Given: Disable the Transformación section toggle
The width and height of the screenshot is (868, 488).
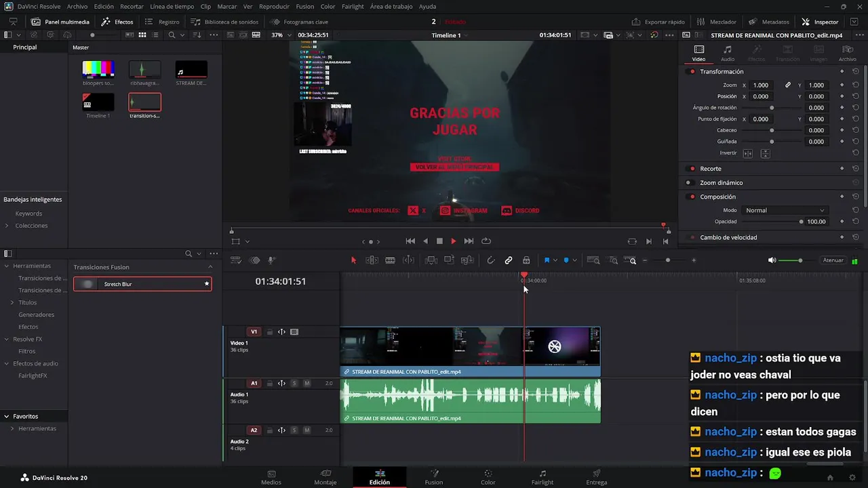Looking at the screenshot, I should (x=692, y=72).
